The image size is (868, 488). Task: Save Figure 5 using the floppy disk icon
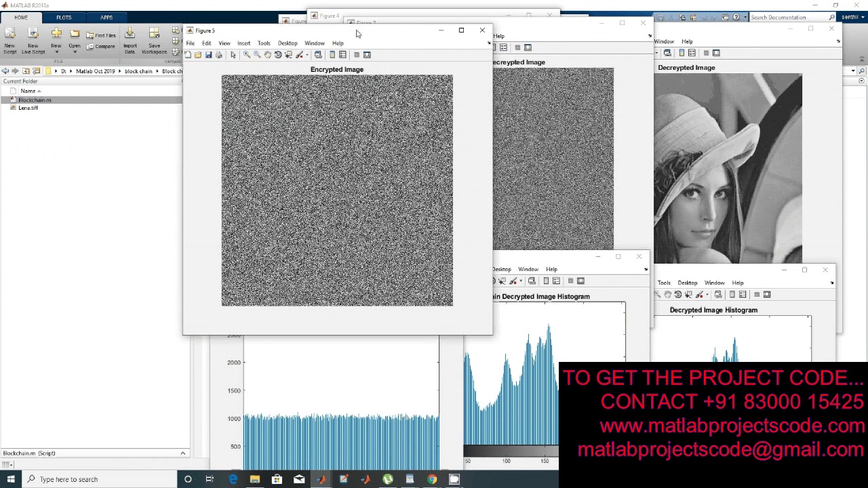click(x=208, y=55)
